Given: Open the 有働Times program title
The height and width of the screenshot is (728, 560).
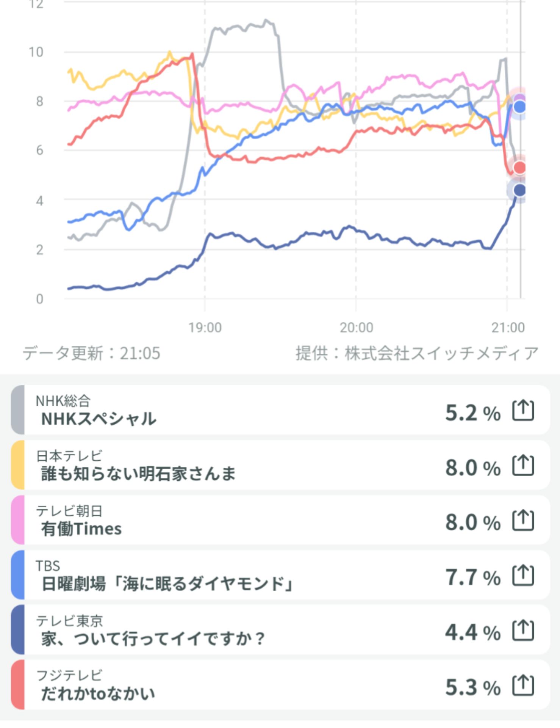Looking at the screenshot, I should pos(81,529).
